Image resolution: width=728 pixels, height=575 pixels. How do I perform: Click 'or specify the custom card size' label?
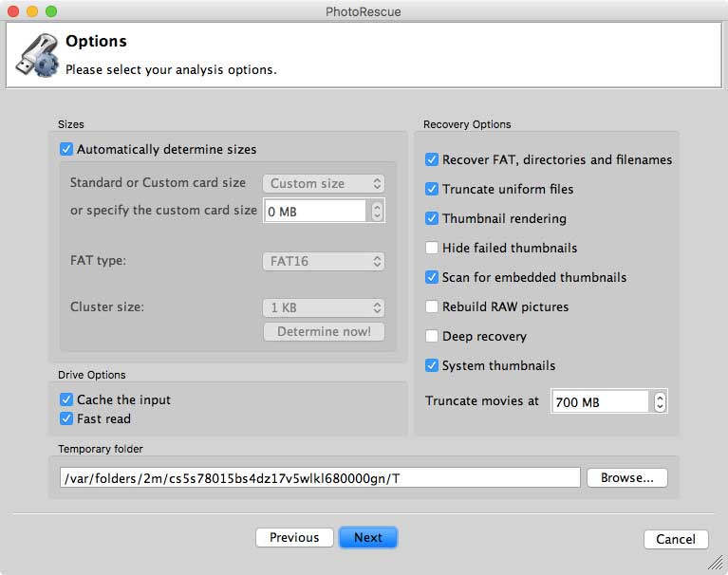[163, 211]
